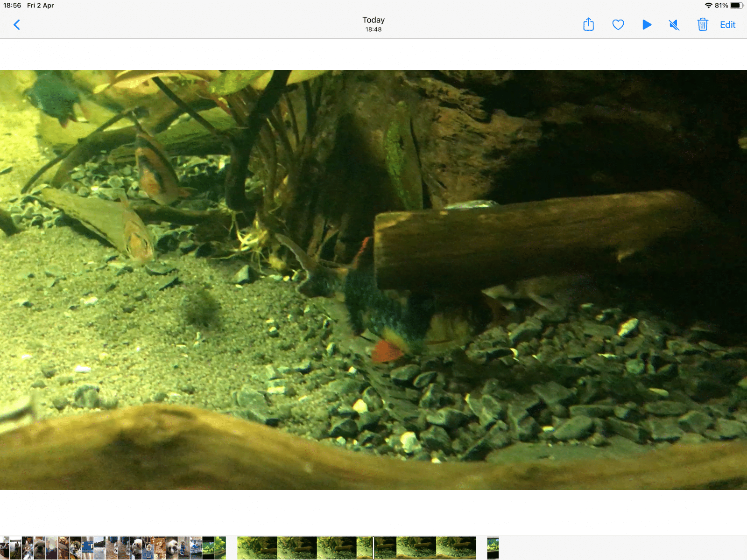Image resolution: width=747 pixels, height=560 pixels.
Task: Tap the 18:56 clock in the status bar
Action: pos(12,6)
